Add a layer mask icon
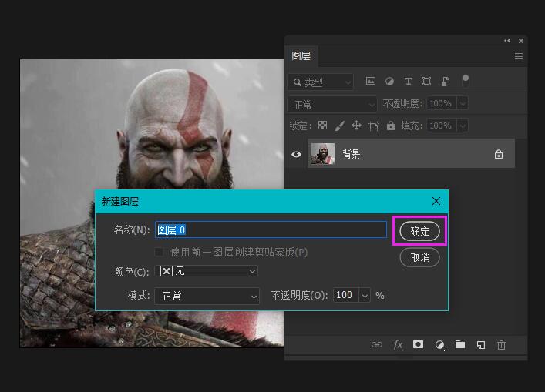This screenshot has height=392, width=545. click(x=418, y=344)
